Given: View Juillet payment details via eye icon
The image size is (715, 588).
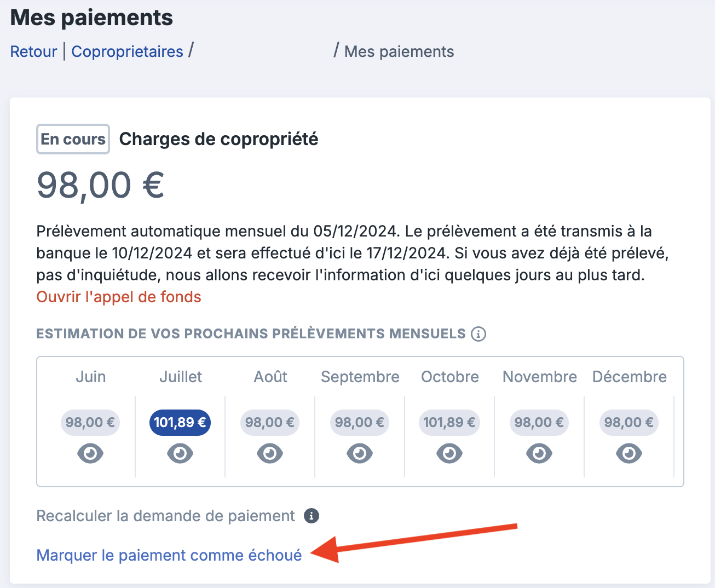Looking at the screenshot, I should click(x=180, y=453).
